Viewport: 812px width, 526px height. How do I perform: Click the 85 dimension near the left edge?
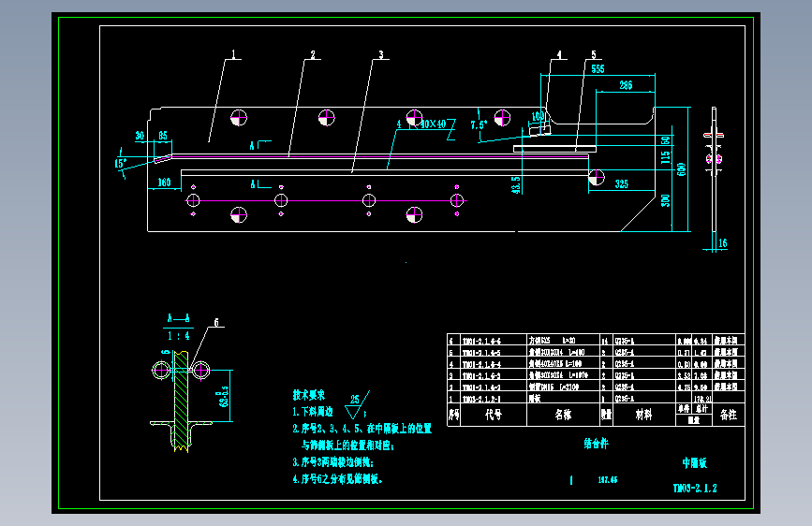[163, 136]
